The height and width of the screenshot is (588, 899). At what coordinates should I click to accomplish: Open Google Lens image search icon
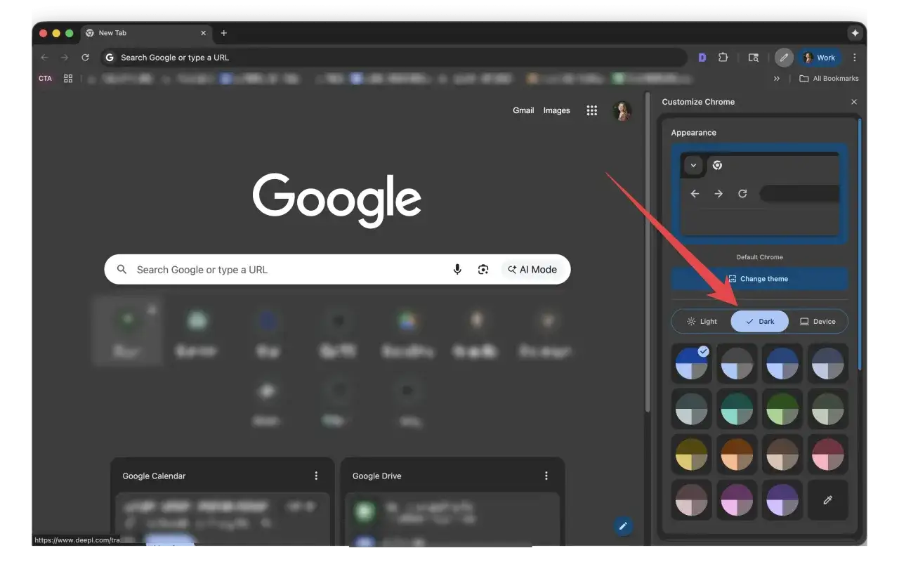pos(483,269)
